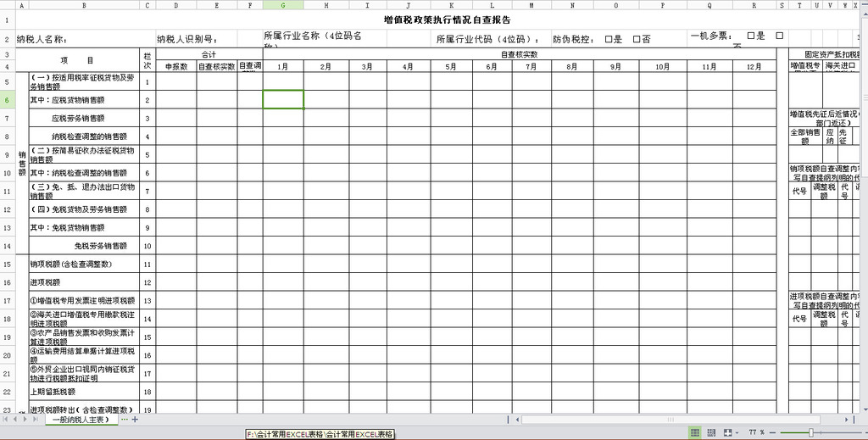868x440 pixels.
Task: Click the title 增值税政策执行情况自查报告
Action: (x=448, y=20)
